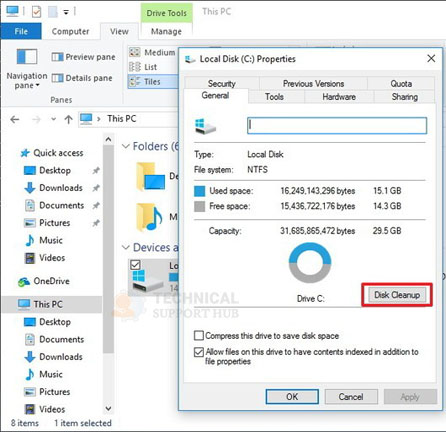Toggle the checkbox on the Local Disk tile

[x=135, y=265]
